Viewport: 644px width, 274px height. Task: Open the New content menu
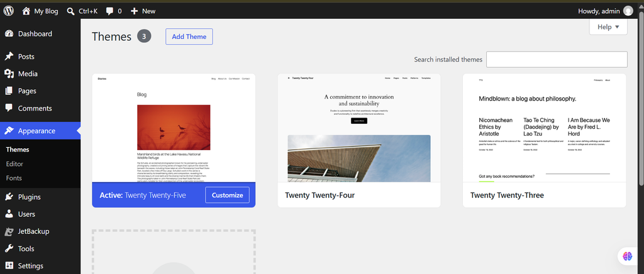tap(143, 11)
